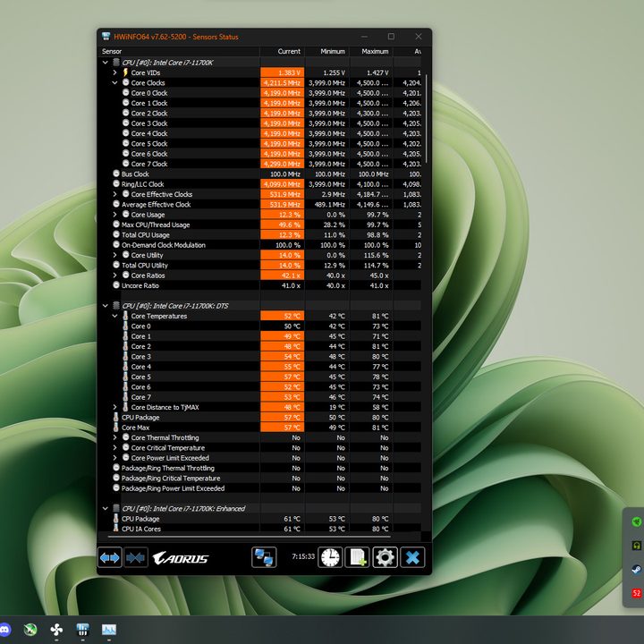644x644 pixels.
Task: Click the CPU IA Cores thermometer icon
Action: pyautogui.click(x=116, y=529)
